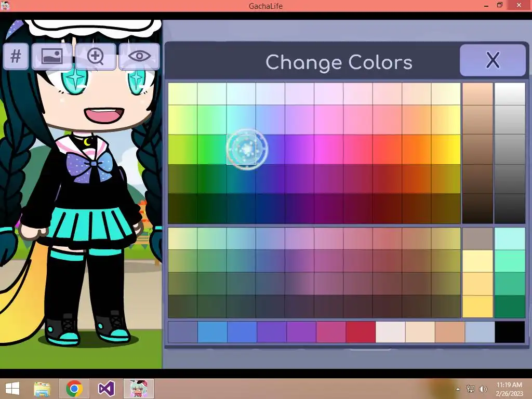The height and width of the screenshot is (399, 532).
Task: Open the volume control tray icon
Action: [483, 389]
